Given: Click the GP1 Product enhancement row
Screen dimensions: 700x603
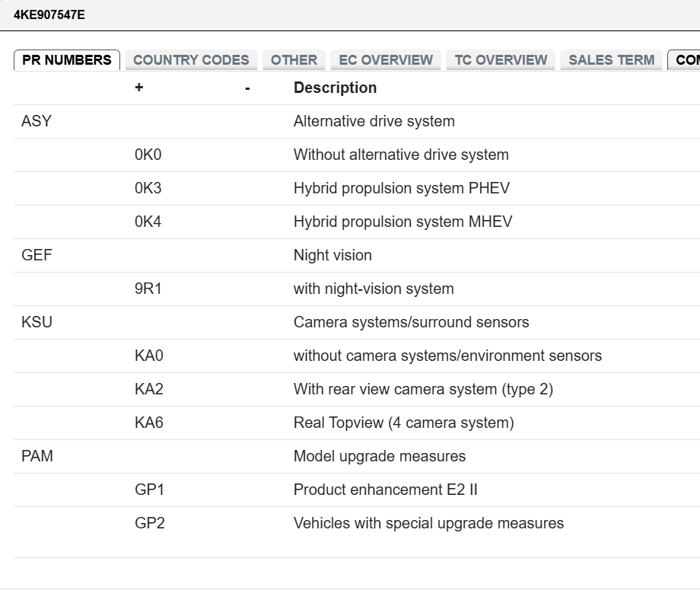Looking at the screenshot, I should 357,490.
